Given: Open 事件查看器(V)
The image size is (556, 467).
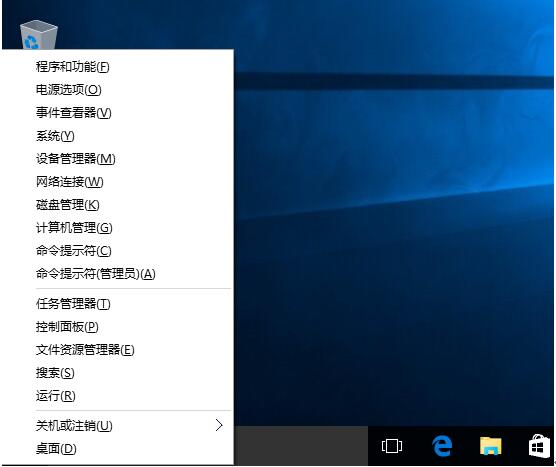Looking at the screenshot, I should click(117, 113).
